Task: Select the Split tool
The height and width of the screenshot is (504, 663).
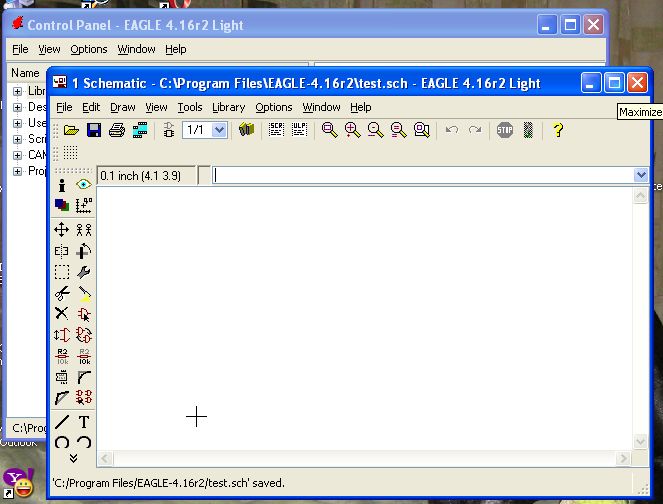Action: pos(62,397)
